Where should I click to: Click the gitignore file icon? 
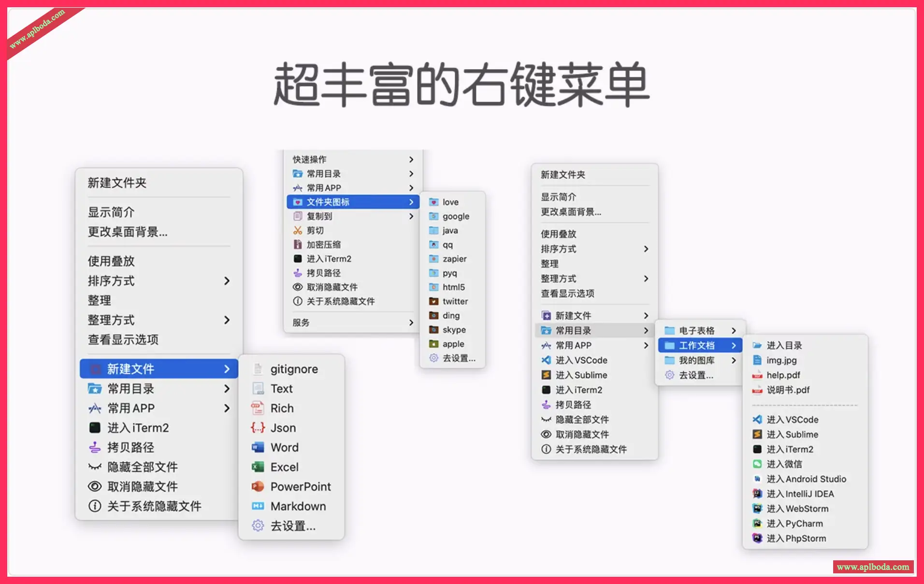[258, 369]
